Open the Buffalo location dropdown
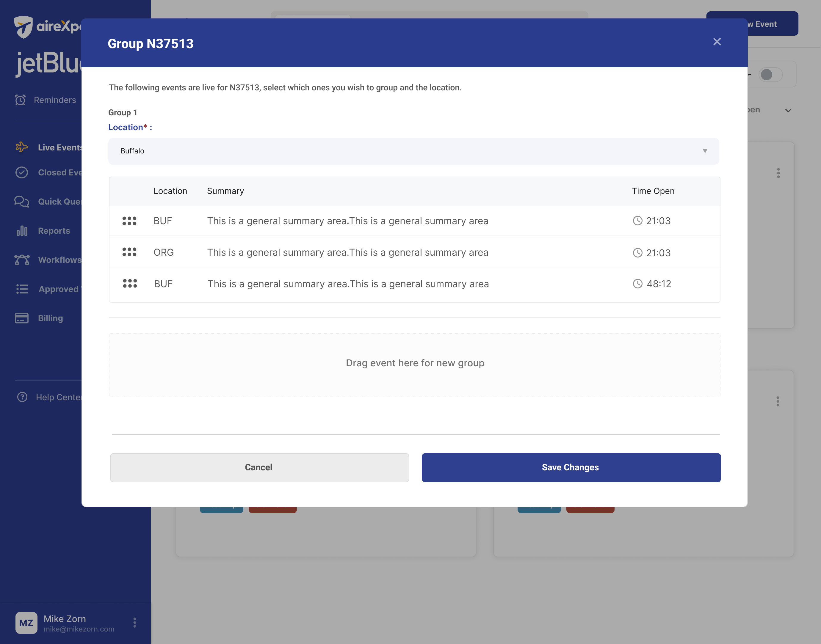821x644 pixels. 414,151
